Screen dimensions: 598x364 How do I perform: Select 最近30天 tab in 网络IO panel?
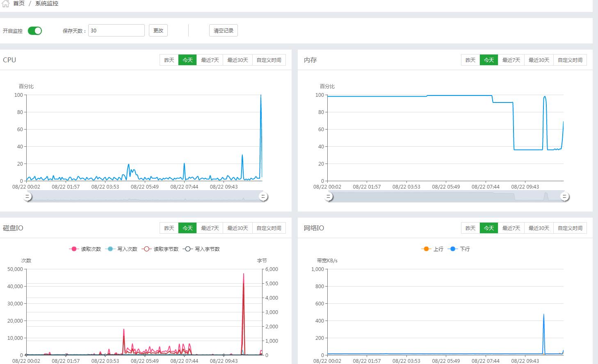point(539,228)
